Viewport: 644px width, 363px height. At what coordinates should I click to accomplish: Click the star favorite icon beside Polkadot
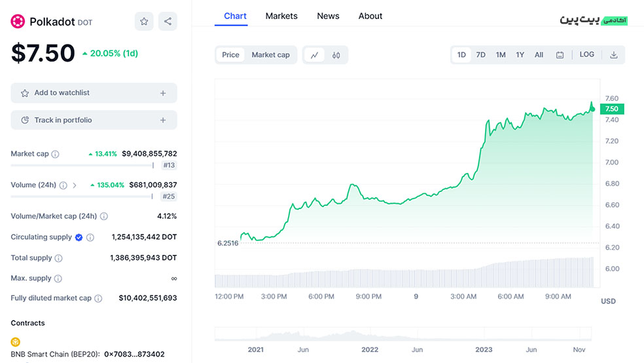point(144,22)
